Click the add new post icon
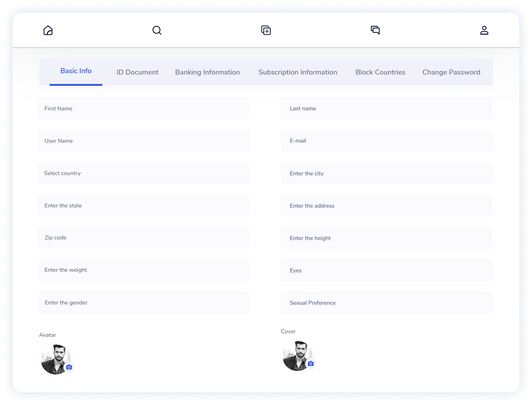The width and height of the screenshot is (532, 405). pyautogui.click(x=266, y=30)
